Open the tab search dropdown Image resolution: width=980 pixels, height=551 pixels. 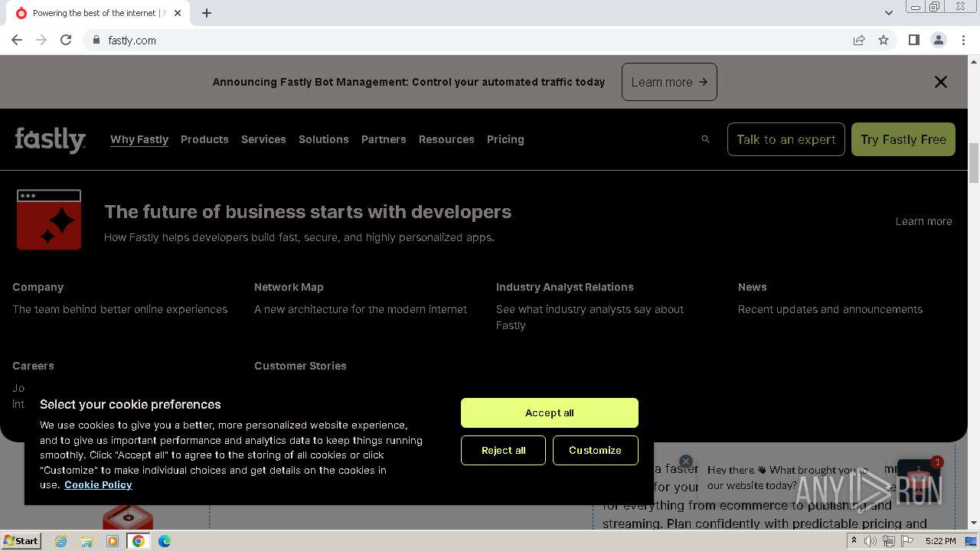coord(888,13)
